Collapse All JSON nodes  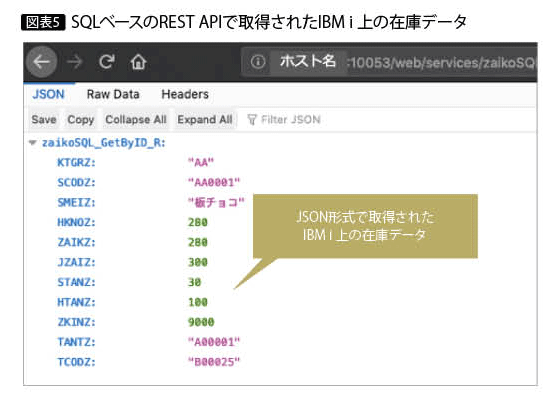pyautogui.click(x=136, y=119)
